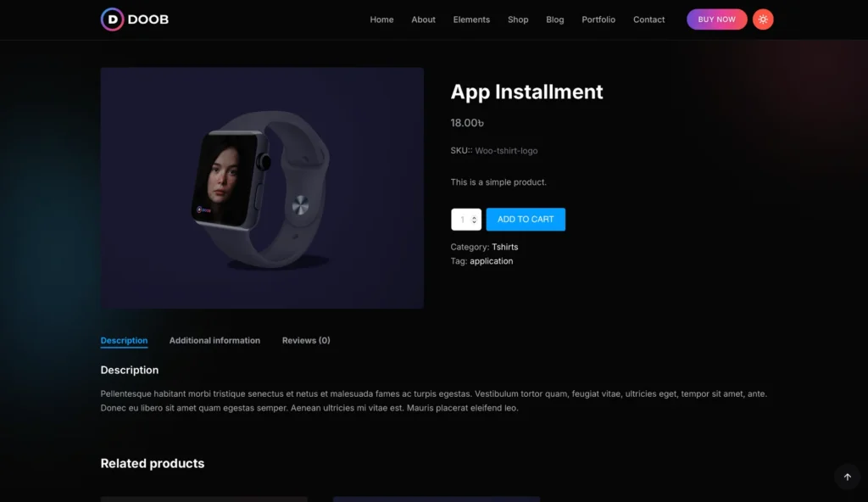Click the quantity stepper arrows

click(474, 220)
